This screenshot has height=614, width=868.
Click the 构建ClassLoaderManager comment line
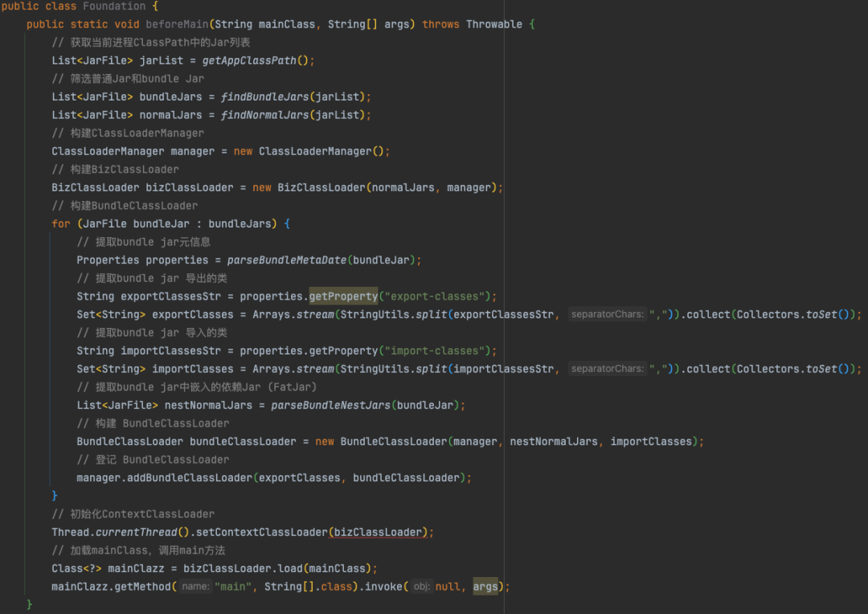pyautogui.click(x=128, y=133)
